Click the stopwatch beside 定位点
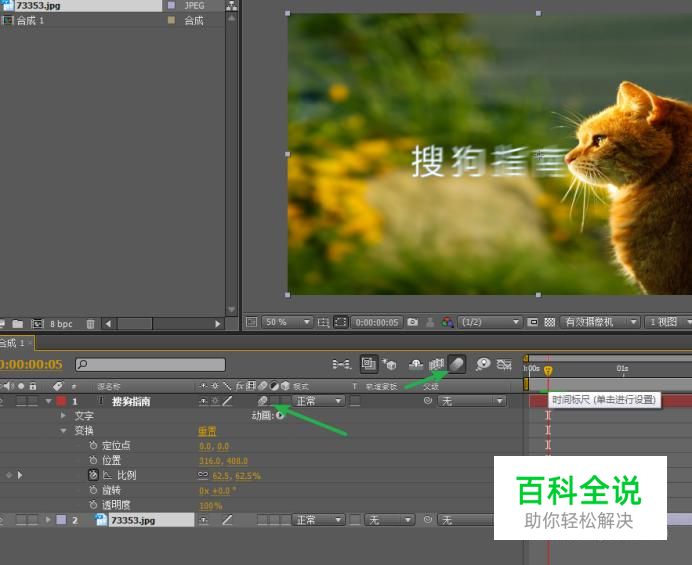Viewport: 692px width, 565px height. [x=93, y=445]
